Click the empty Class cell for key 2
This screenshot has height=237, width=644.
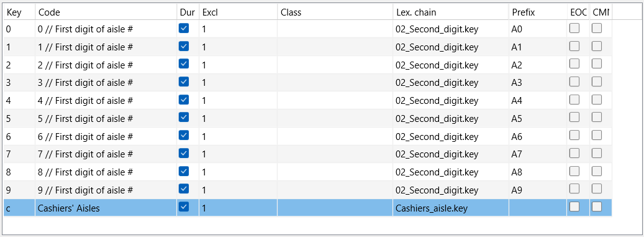tap(335, 65)
